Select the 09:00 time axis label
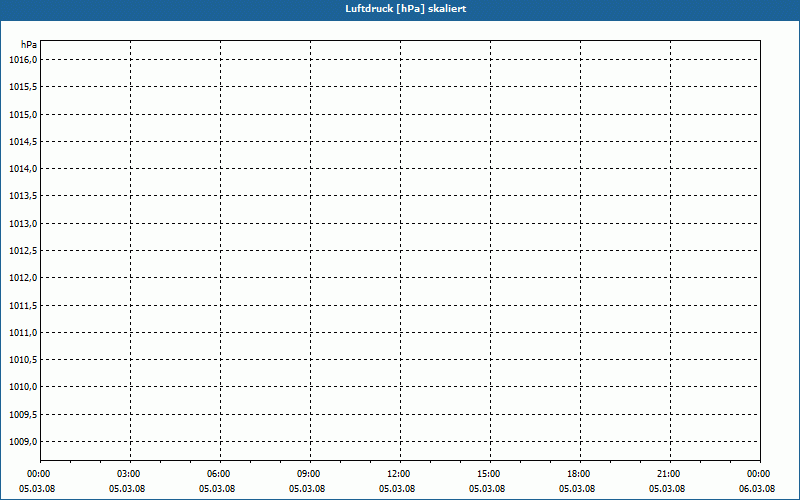 point(309,474)
